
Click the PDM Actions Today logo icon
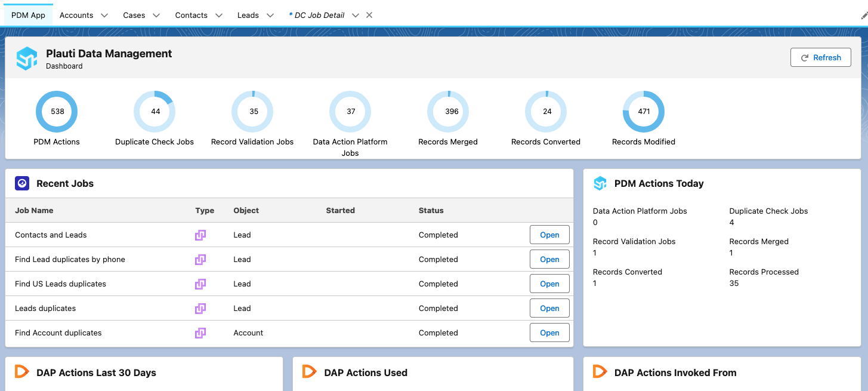[x=600, y=183]
